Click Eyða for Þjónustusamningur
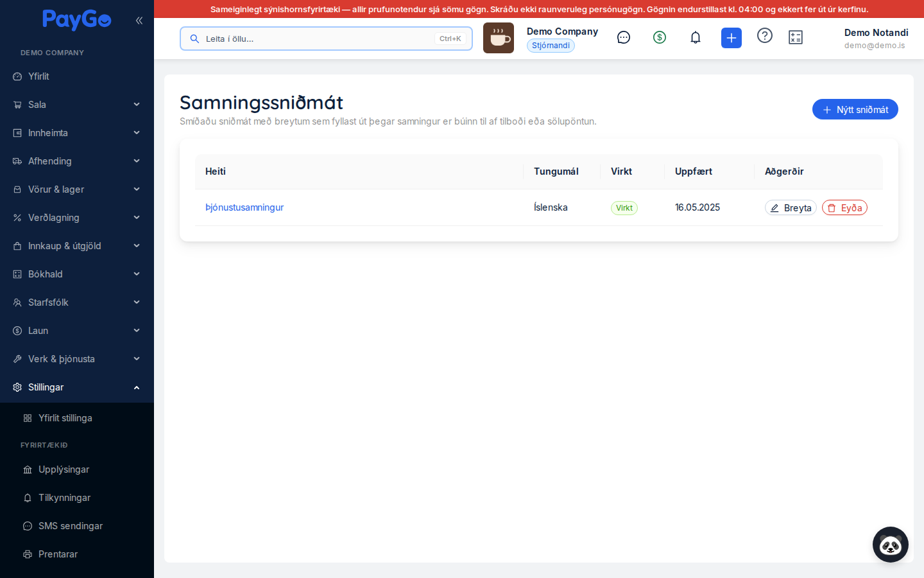This screenshot has height=578, width=924. pos(844,208)
